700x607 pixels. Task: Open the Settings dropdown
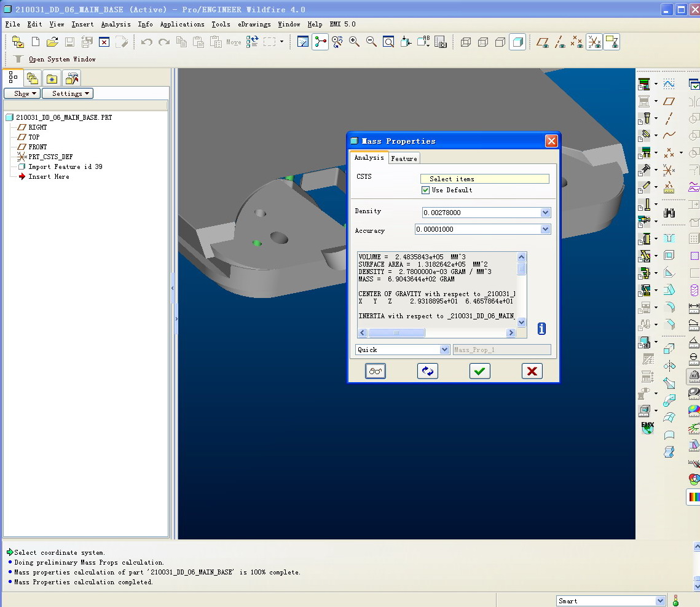click(68, 93)
